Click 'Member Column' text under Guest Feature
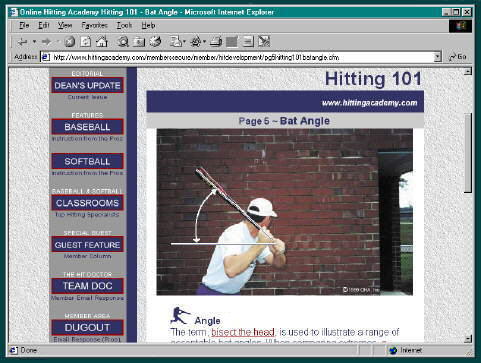481x363 pixels. pyautogui.click(x=87, y=256)
